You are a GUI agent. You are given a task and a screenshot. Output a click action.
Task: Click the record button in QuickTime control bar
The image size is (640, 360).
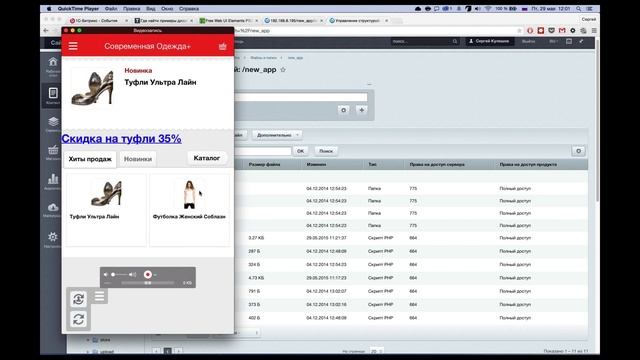click(x=148, y=275)
